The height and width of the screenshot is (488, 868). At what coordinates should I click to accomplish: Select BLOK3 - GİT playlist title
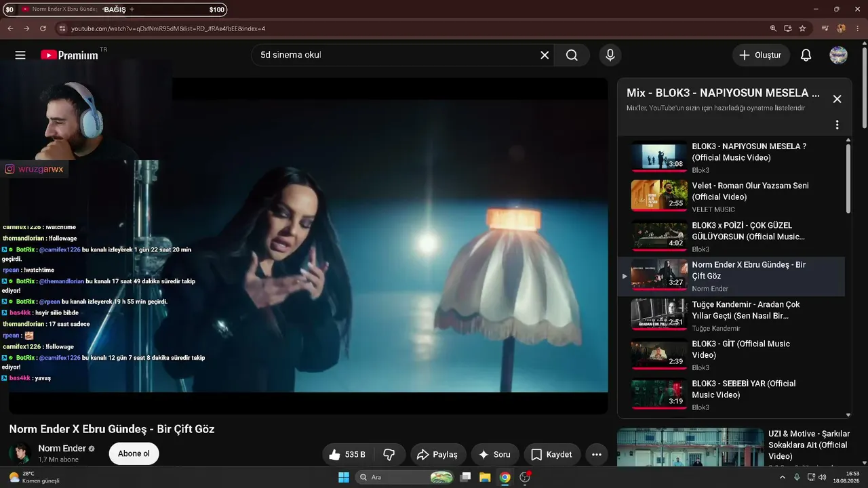click(741, 349)
